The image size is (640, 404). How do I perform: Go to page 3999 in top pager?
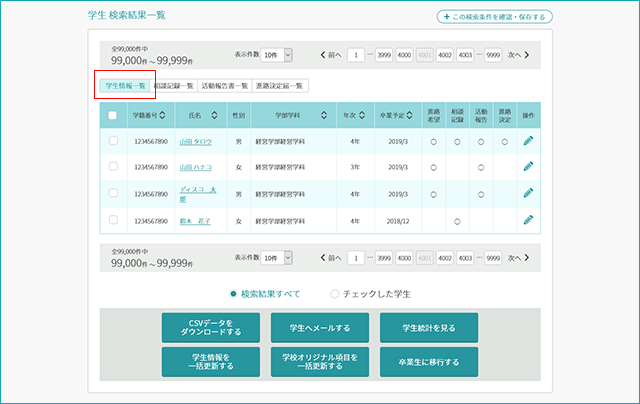click(384, 55)
